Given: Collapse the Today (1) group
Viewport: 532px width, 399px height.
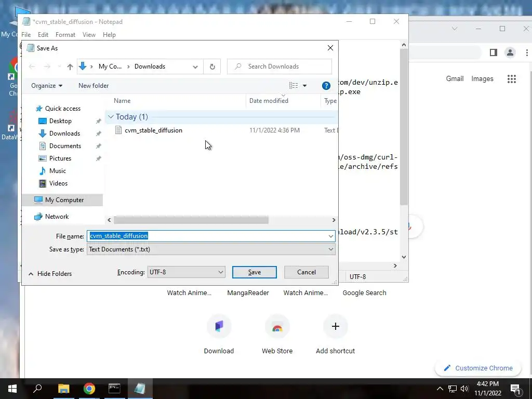Looking at the screenshot, I should (111, 117).
